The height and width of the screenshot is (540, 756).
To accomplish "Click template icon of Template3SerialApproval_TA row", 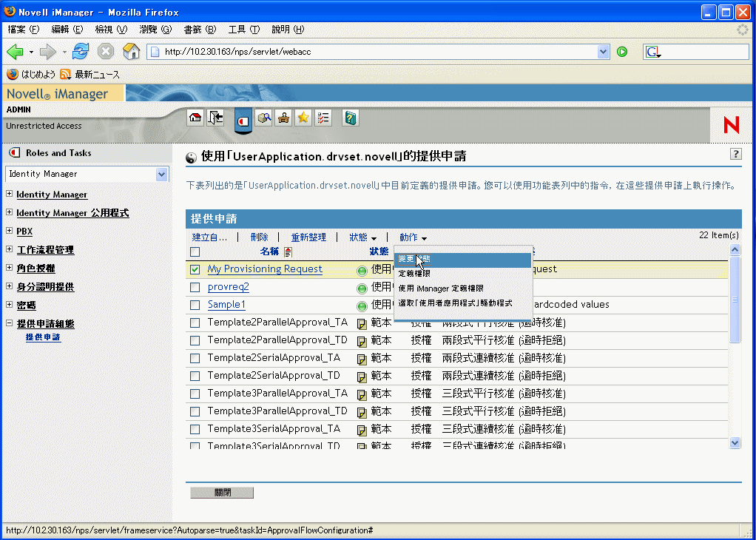I will (362, 430).
